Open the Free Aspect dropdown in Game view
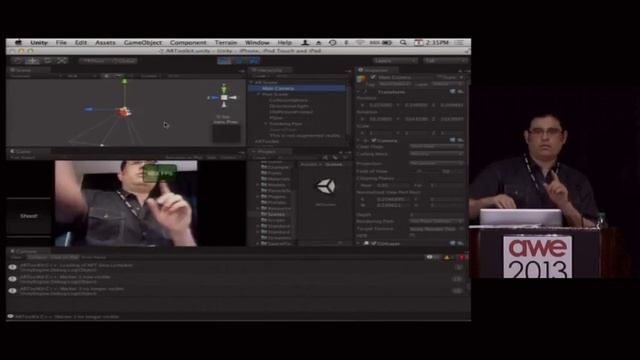The image size is (640, 360). 24,157
